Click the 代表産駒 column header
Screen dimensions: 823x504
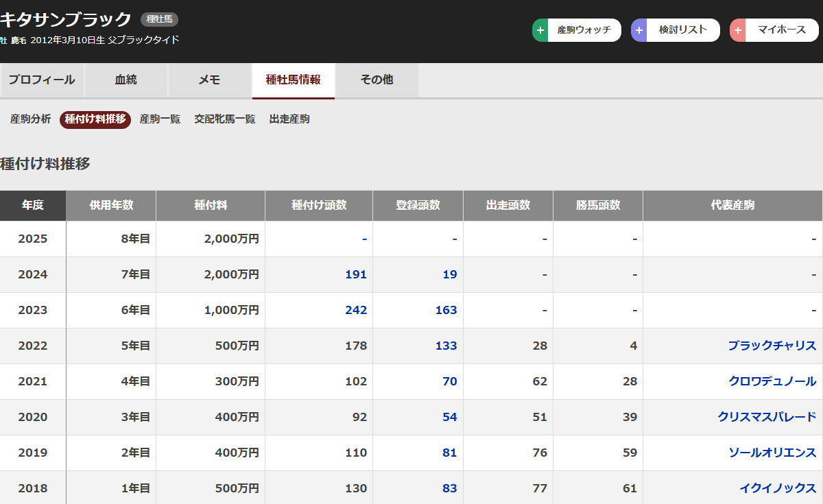732,206
